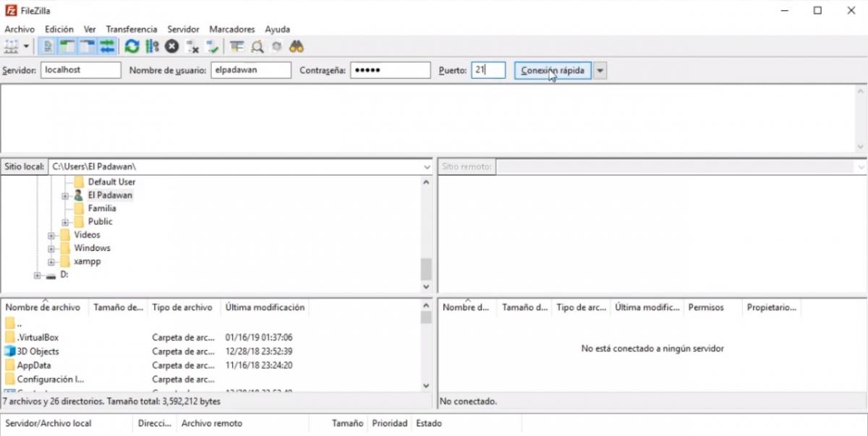Select AppData folder in file list

(x=34, y=365)
